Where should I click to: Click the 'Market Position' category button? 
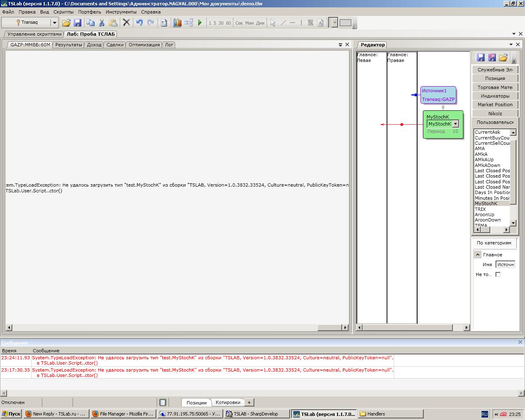495,105
